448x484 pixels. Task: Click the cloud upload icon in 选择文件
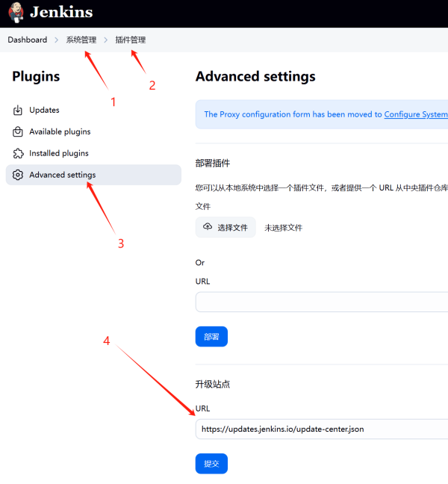click(x=208, y=227)
